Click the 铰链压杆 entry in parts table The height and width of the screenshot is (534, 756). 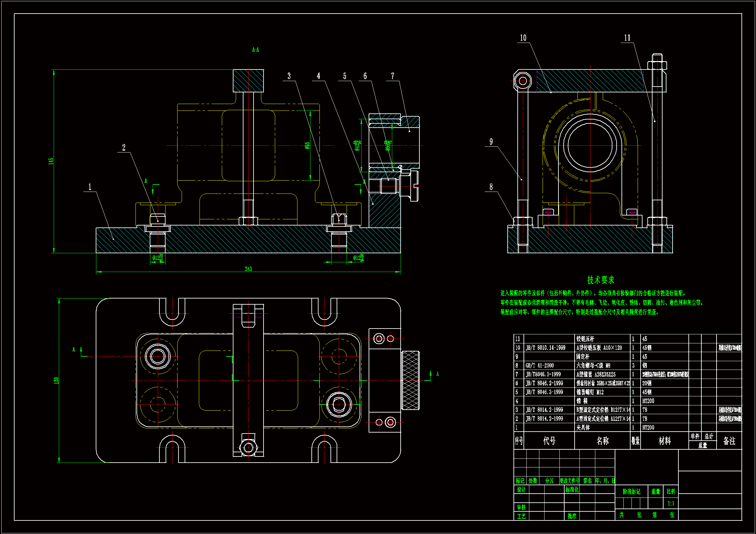tap(585, 339)
